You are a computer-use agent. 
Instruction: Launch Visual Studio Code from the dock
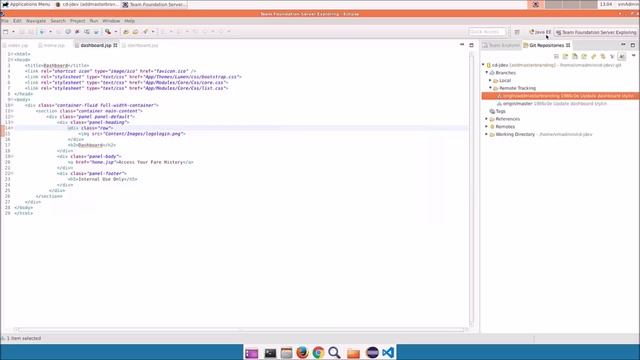(x=388, y=353)
